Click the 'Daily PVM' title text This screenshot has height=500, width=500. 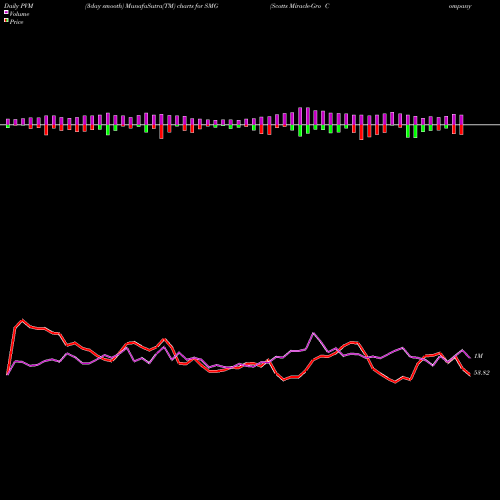(19, 6)
